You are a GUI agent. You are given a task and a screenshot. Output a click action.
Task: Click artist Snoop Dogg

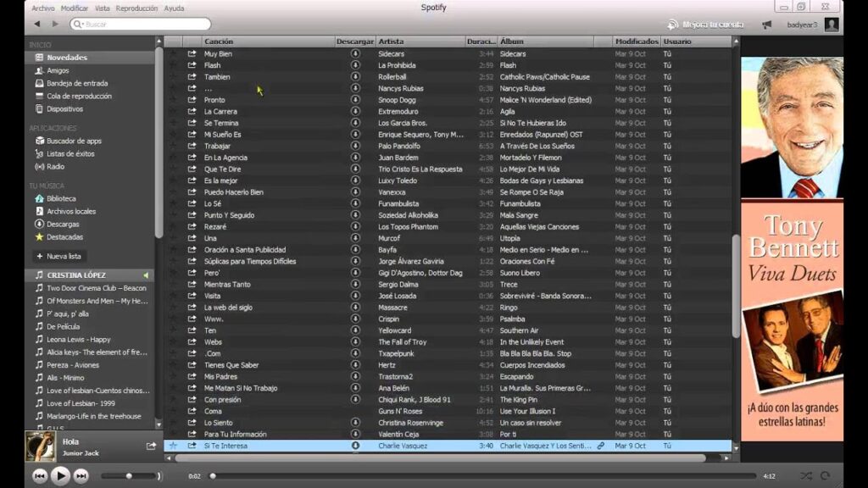tap(397, 100)
